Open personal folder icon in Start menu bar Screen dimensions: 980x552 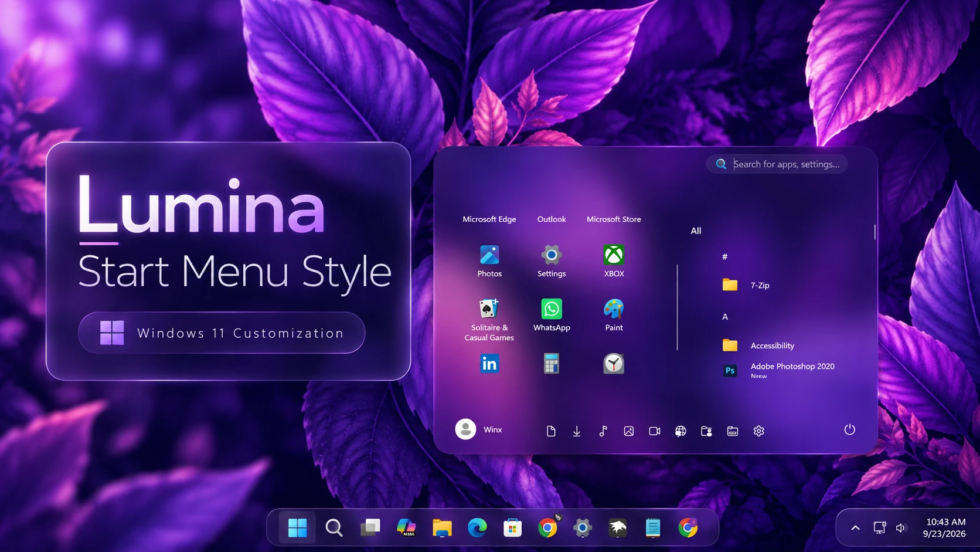tap(707, 431)
